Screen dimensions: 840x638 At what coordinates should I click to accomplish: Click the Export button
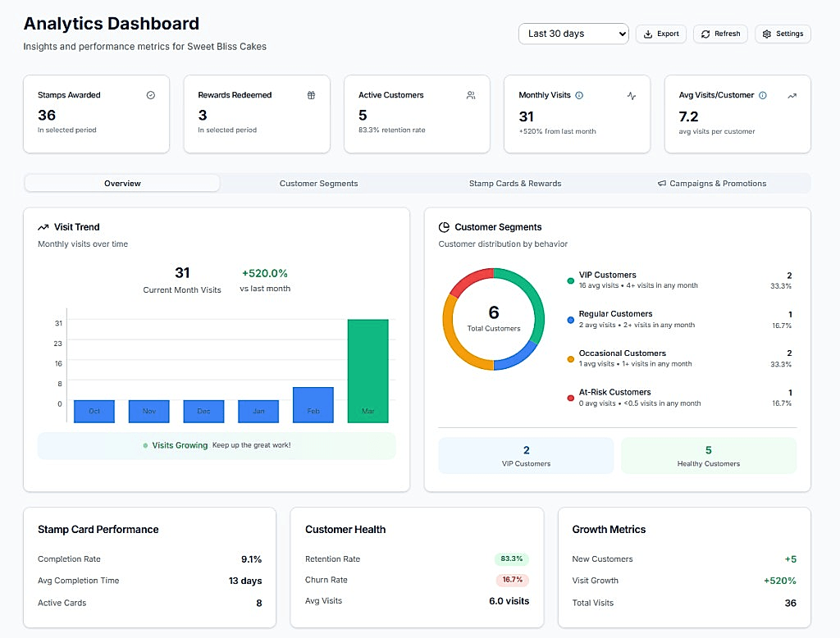point(661,34)
